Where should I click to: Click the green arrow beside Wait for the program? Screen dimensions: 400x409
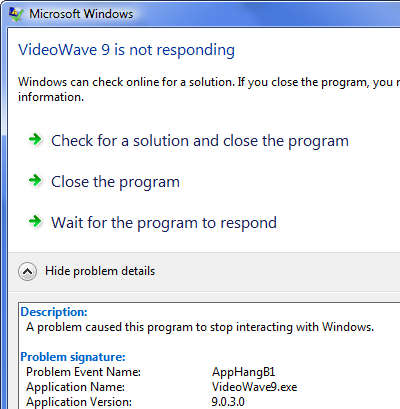pyautogui.click(x=35, y=221)
